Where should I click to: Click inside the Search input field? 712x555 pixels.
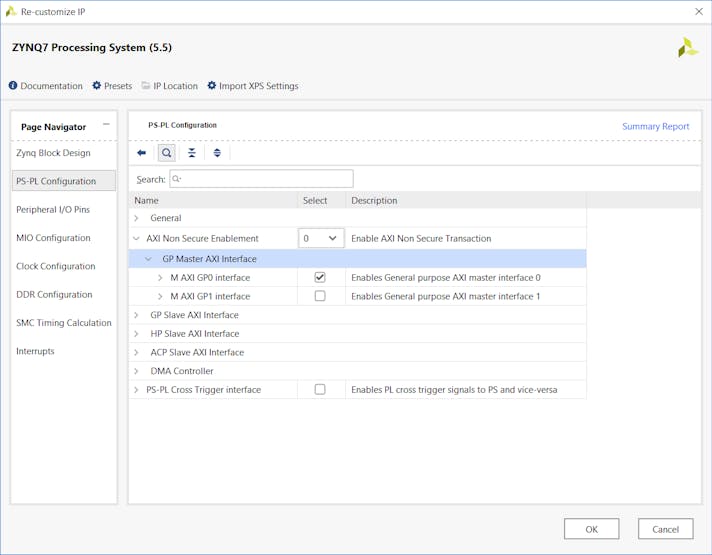[262, 179]
